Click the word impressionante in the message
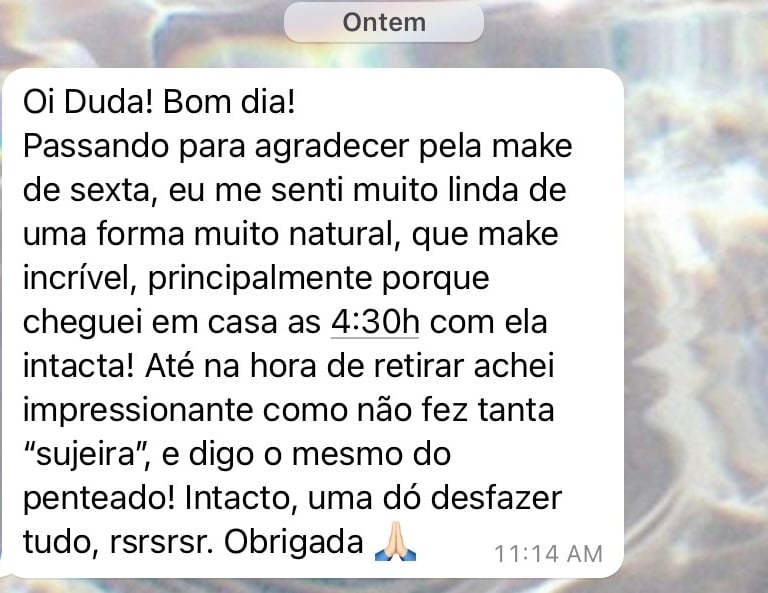Screen dimensions: 768x593 (x=138, y=410)
